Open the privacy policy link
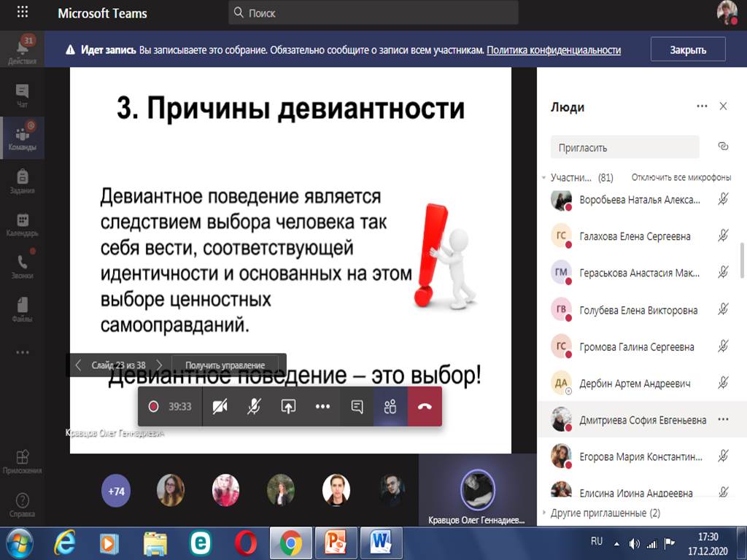 click(x=554, y=50)
